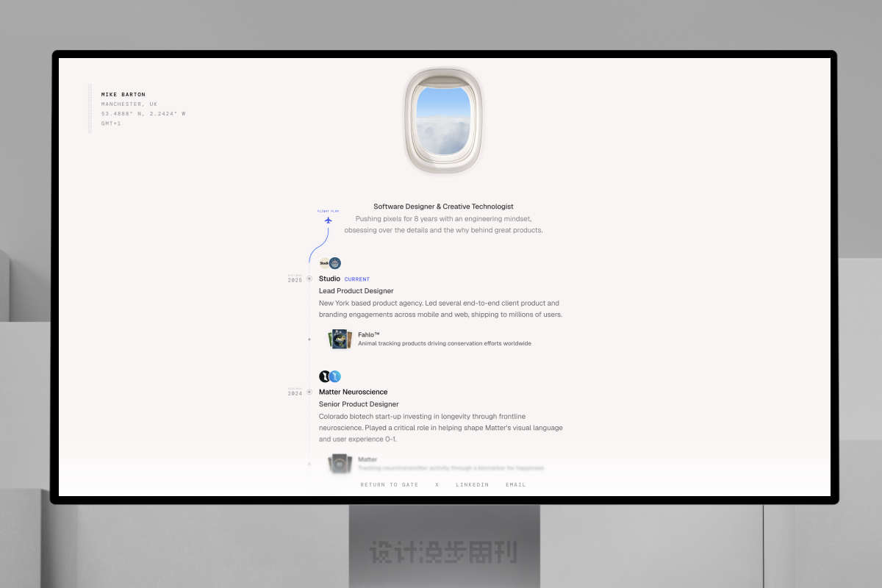The width and height of the screenshot is (882, 588).
Task: Select the 2025 timeline node marker
Action: pyautogui.click(x=309, y=279)
